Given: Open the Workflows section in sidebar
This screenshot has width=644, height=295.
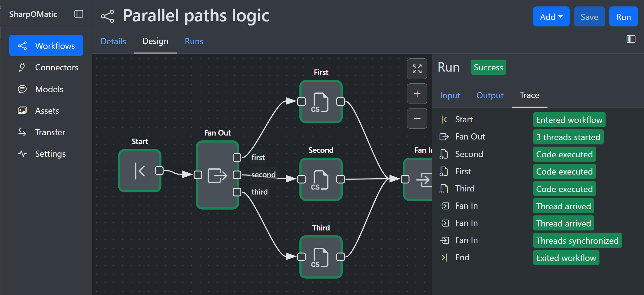Looking at the screenshot, I should pyautogui.click(x=46, y=45).
